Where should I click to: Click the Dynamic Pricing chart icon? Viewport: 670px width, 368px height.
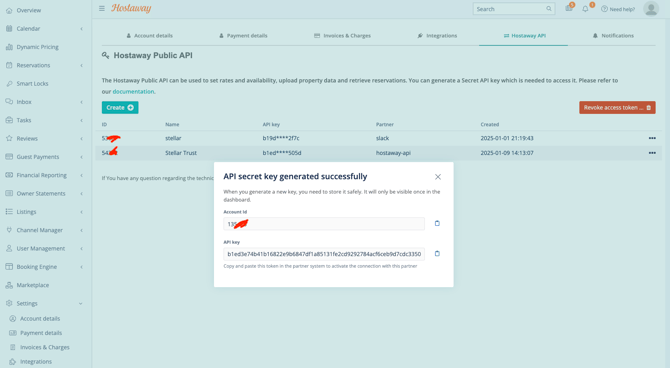click(9, 47)
